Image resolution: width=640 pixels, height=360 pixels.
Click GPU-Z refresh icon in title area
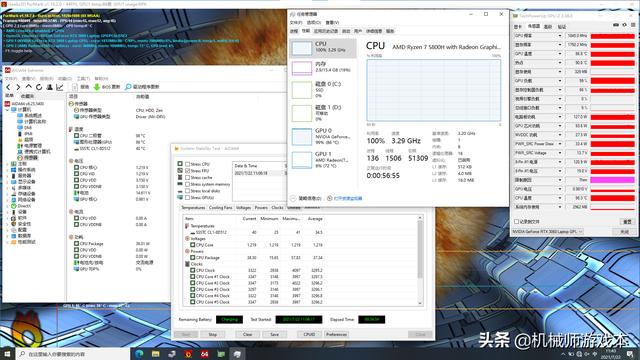point(624,25)
